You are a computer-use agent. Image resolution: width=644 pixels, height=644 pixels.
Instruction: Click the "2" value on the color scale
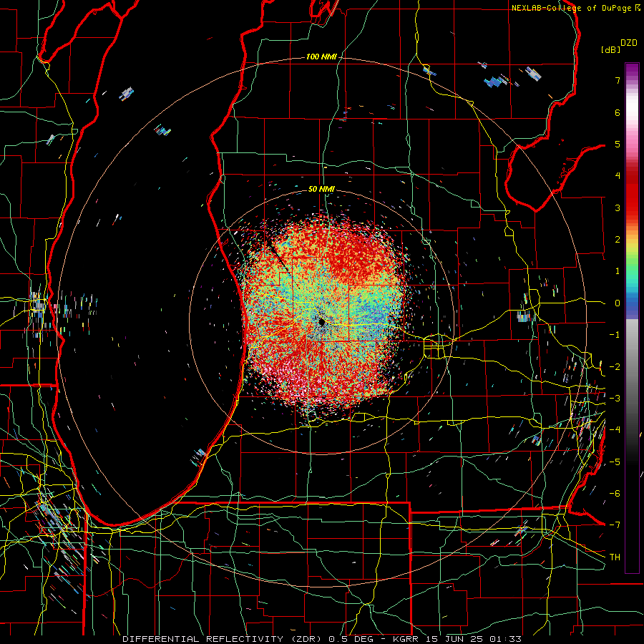point(618,240)
